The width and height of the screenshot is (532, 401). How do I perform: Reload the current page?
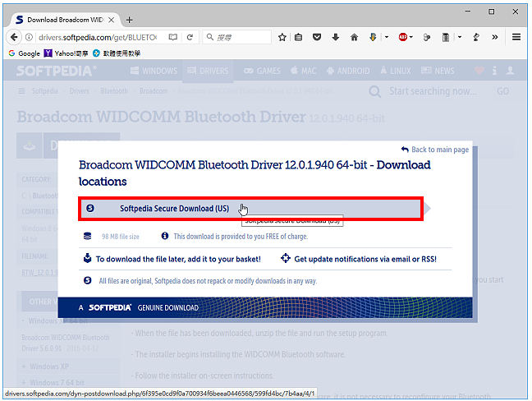pos(190,37)
